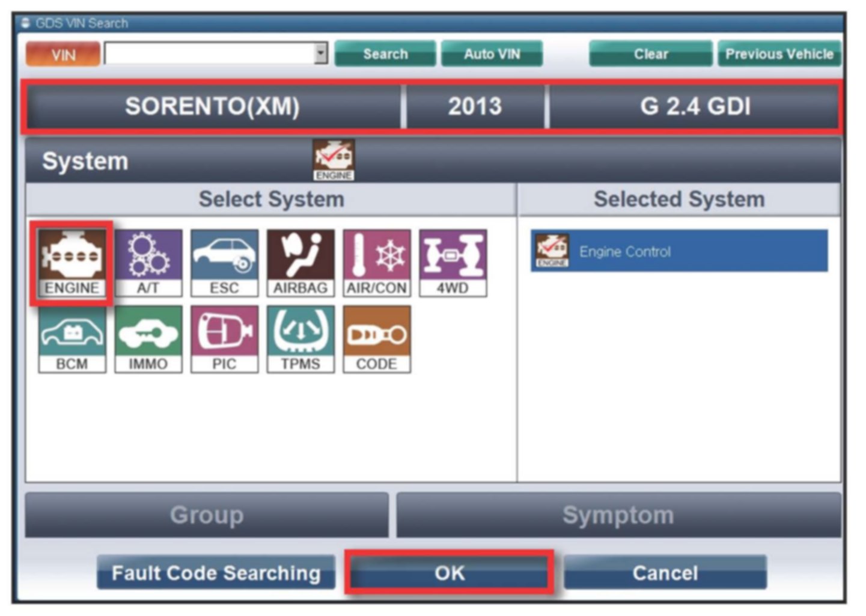Pick the IMMO immobilizer icon
Image resolution: width=866 pixels, height=616 pixels.
[148, 339]
